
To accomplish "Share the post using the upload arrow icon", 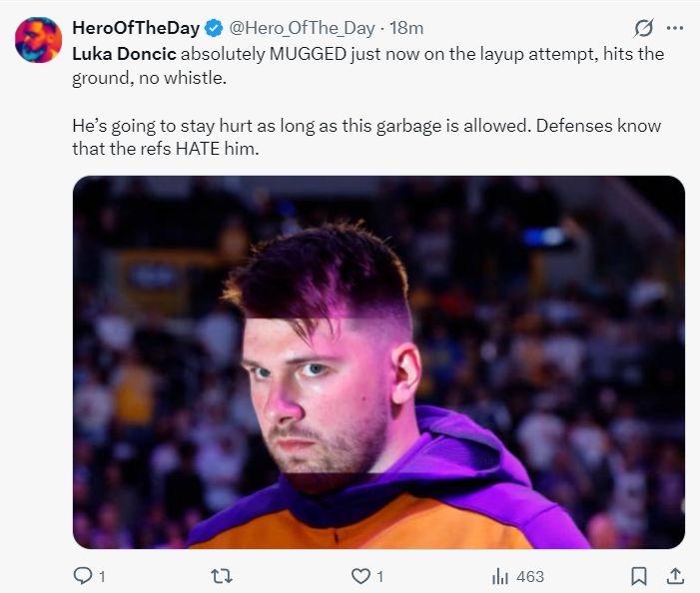I will point(674,576).
